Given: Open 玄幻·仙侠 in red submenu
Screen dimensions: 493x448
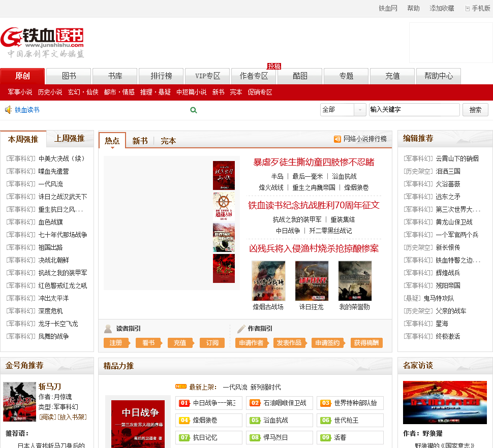Looking at the screenshot, I should click(x=83, y=92).
